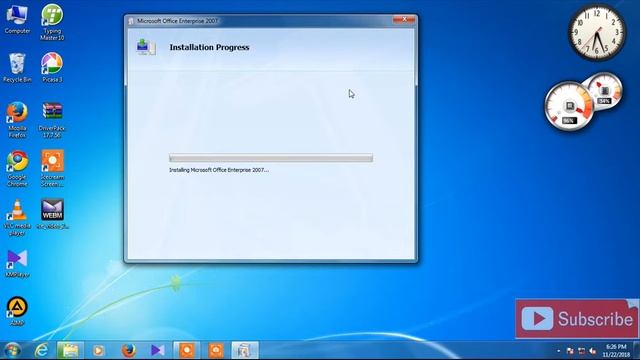
Task: Click the 'Installing Microsoft Office Enterprise 2007...' status text
Action: pyautogui.click(x=219, y=170)
